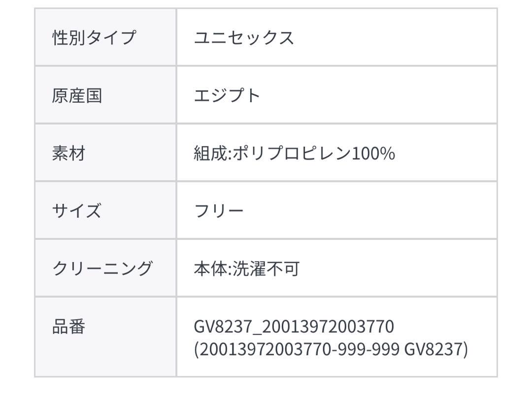Click the word 組成 in material value
This screenshot has height=405, width=532.
(210, 153)
